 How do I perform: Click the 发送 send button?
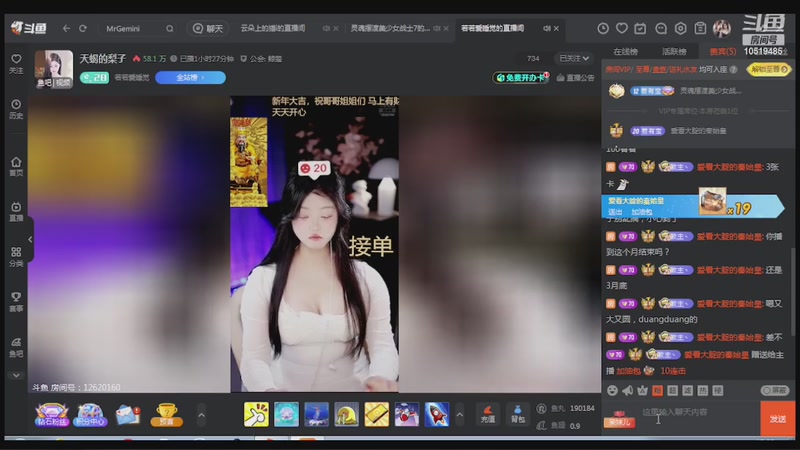tap(778, 418)
